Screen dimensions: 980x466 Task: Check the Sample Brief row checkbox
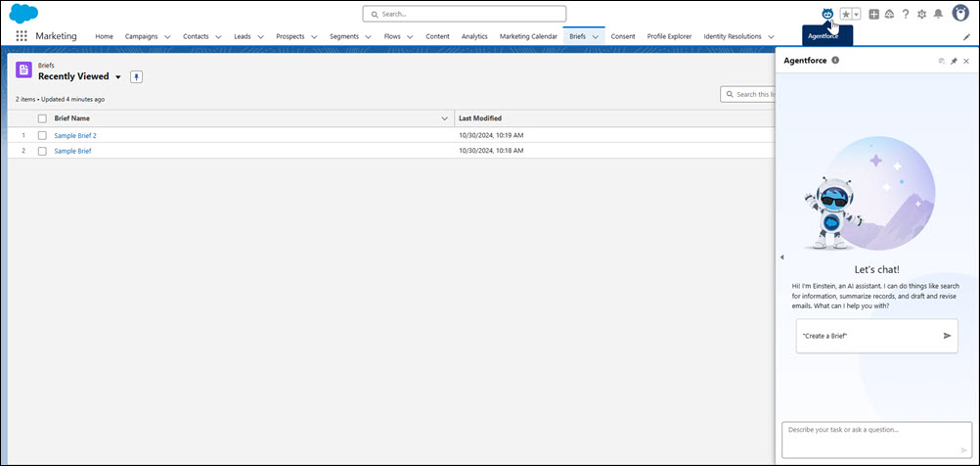[42, 151]
